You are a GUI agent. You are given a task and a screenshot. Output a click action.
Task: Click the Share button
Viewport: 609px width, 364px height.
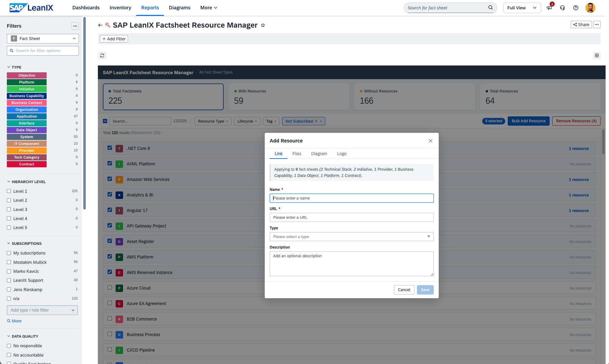581,25
